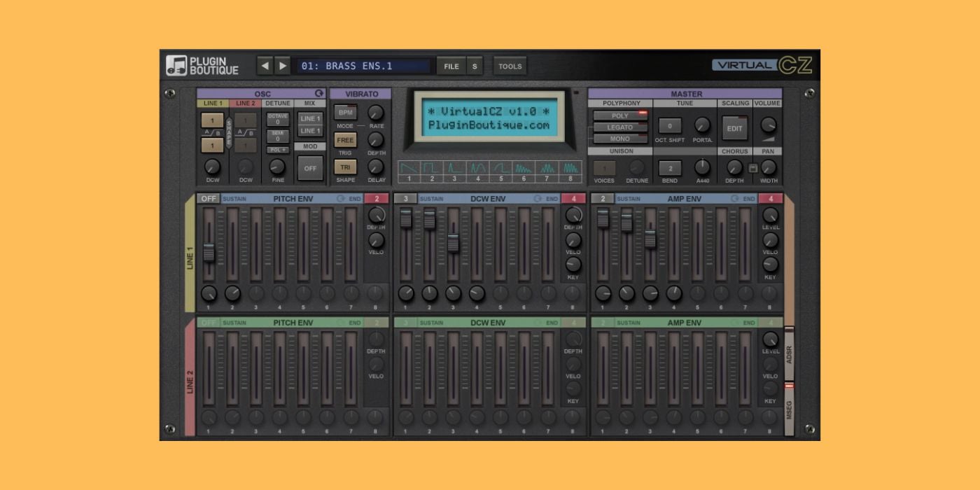Image resolution: width=980 pixels, height=490 pixels.
Task: Open the FILE menu
Action: click(451, 66)
